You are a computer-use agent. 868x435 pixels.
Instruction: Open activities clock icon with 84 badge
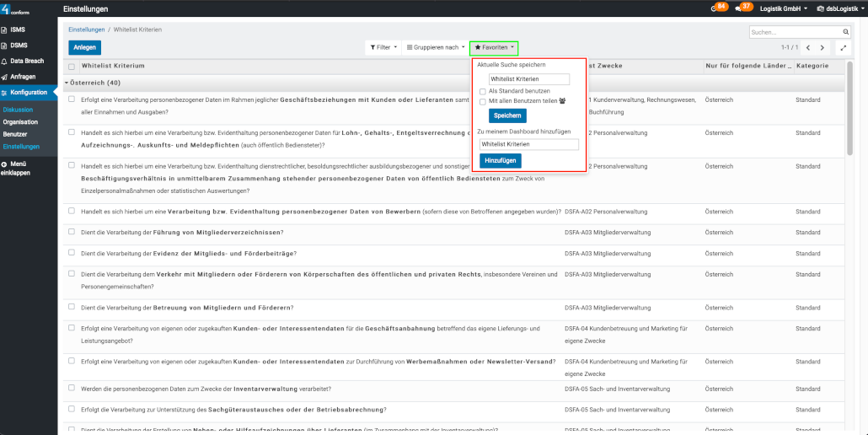point(715,8)
